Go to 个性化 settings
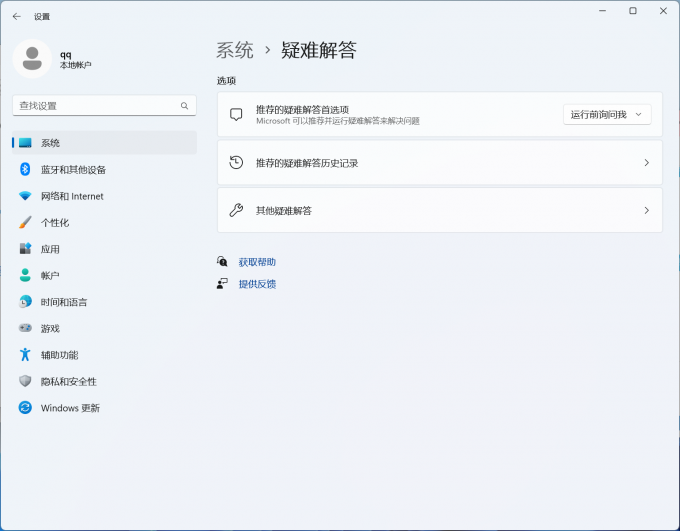Viewport: 680px width, 531px height. click(x=105, y=223)
